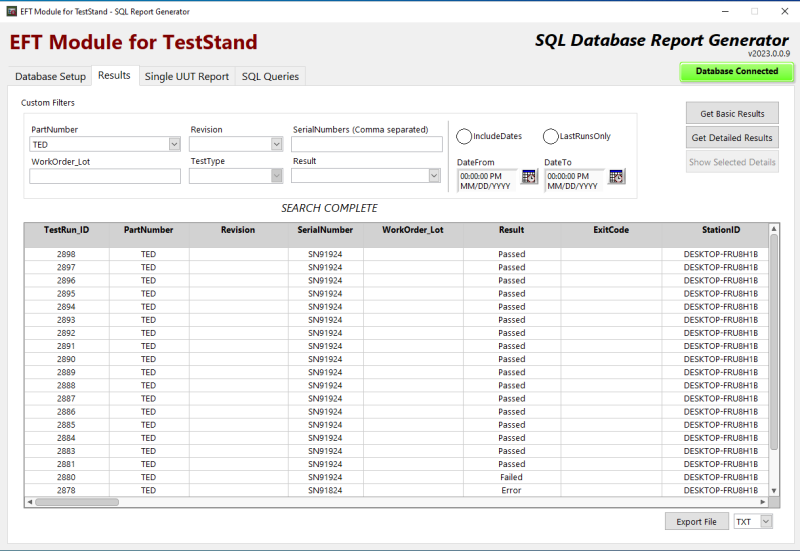Open the SQL Queries tab
Viewport: 800px width, 551px height.
(270, 77)
